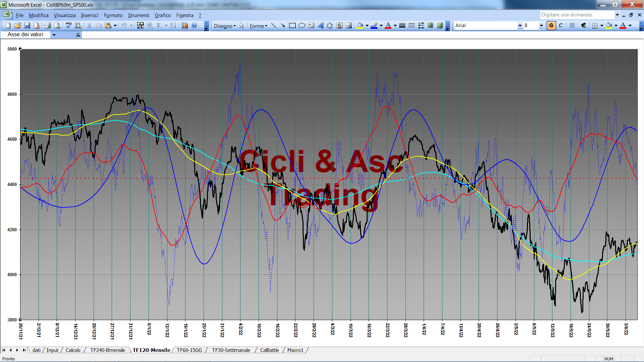Apply 3-D Style to object
The image size is (644, 362).
click(x=440, y=25)
